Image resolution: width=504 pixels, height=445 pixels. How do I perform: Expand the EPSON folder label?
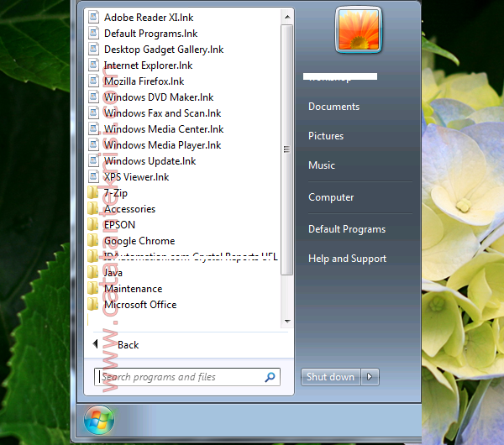tap(119, 224)
